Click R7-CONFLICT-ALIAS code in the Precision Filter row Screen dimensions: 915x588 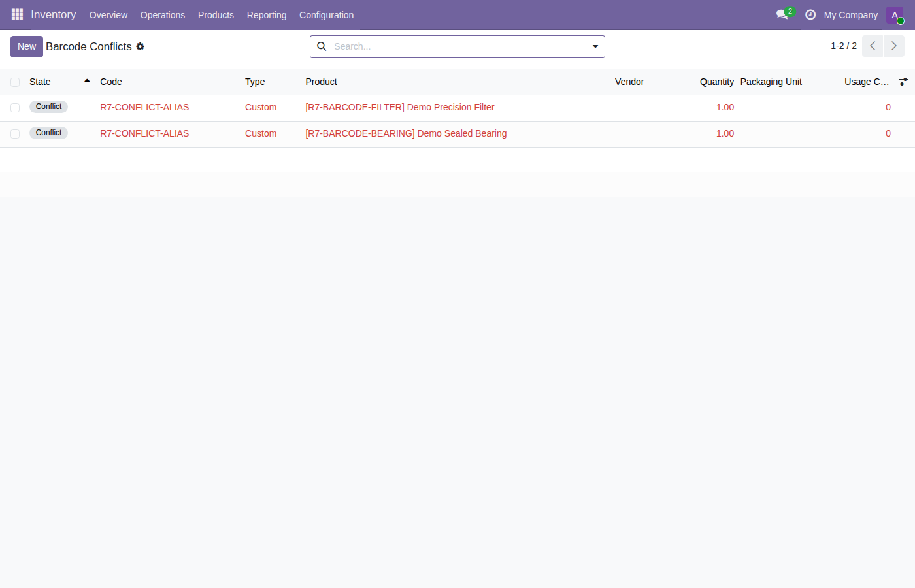pyautogui.click(x=144, y=107)
